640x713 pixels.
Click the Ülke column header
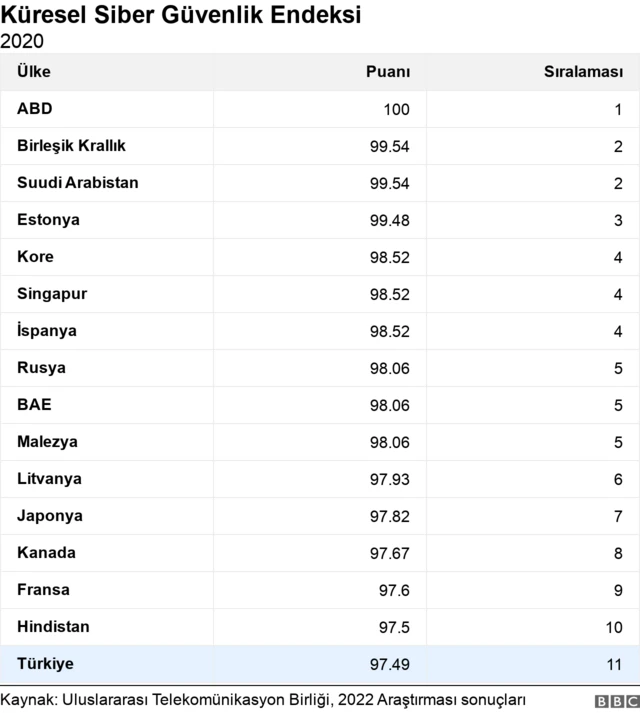[x=34, y=71]
